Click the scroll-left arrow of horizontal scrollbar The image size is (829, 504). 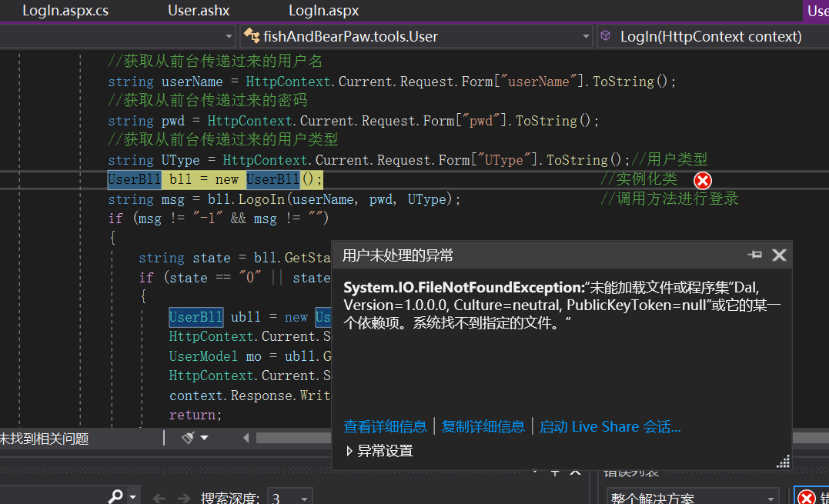pyautogui.click(x=246, y=438)
